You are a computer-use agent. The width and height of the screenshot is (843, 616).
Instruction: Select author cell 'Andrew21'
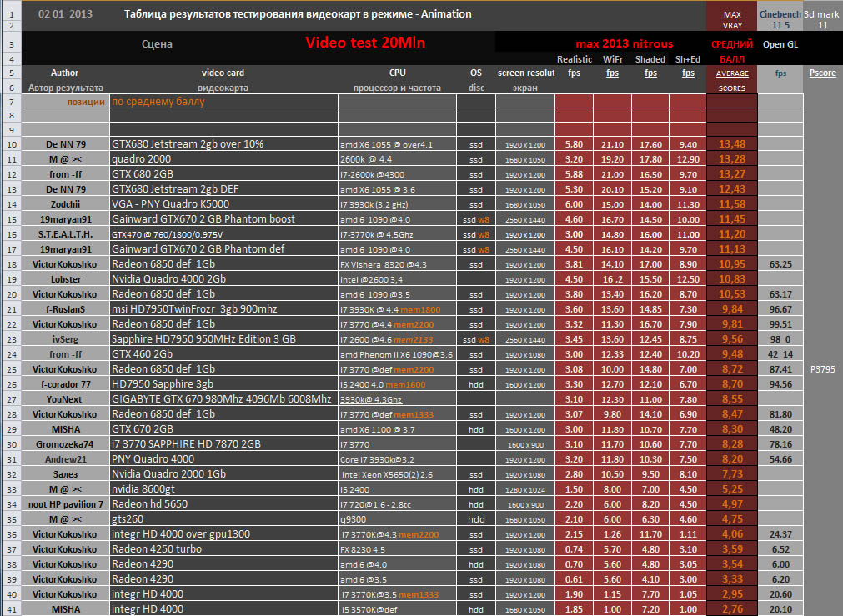coord(66,459)
